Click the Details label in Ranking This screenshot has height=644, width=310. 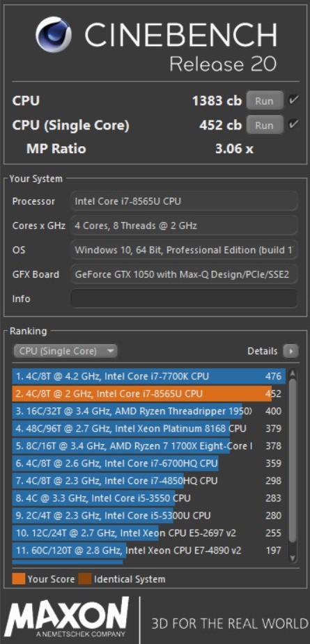point(263,351)
